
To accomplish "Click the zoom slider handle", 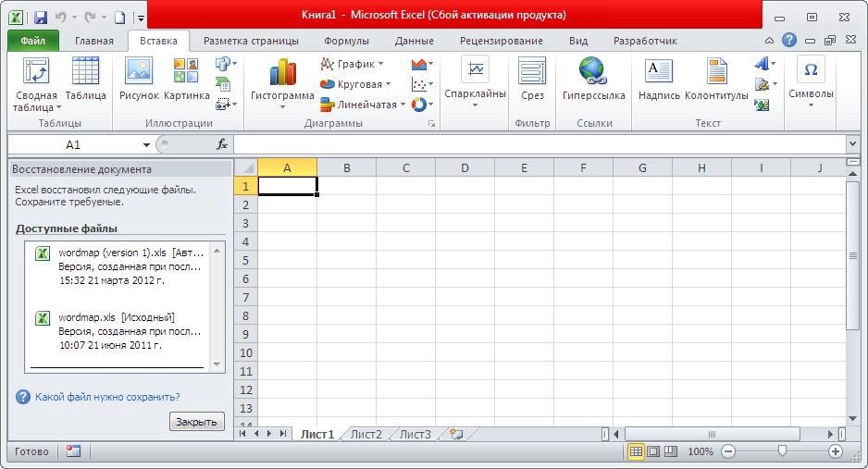I will point(782,451).
